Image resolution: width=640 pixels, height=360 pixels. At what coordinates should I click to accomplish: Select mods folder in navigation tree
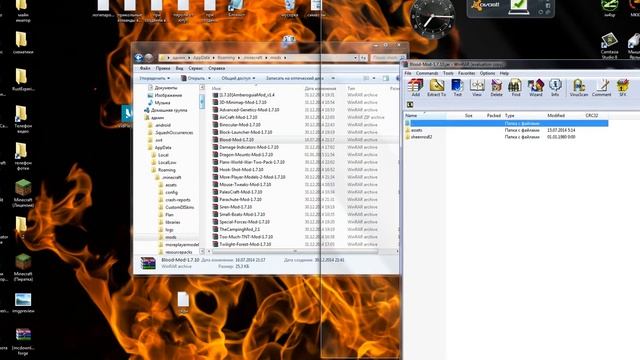[171, 237]
